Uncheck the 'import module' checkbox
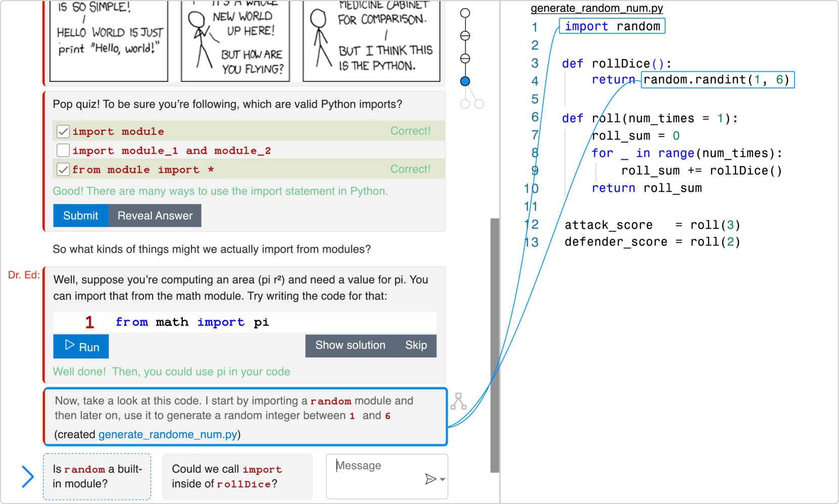 click(63, 132)
